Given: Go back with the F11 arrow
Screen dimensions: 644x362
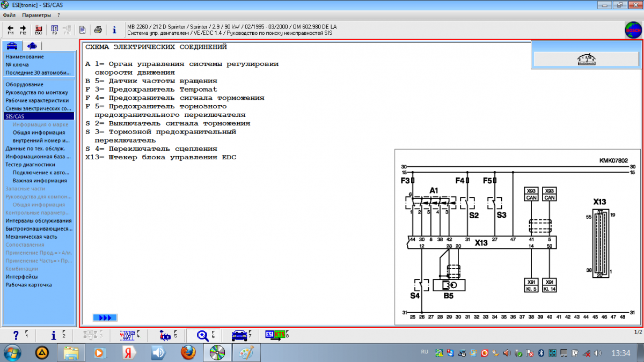Looking at the screenshot, I should [x=11, y=29].
